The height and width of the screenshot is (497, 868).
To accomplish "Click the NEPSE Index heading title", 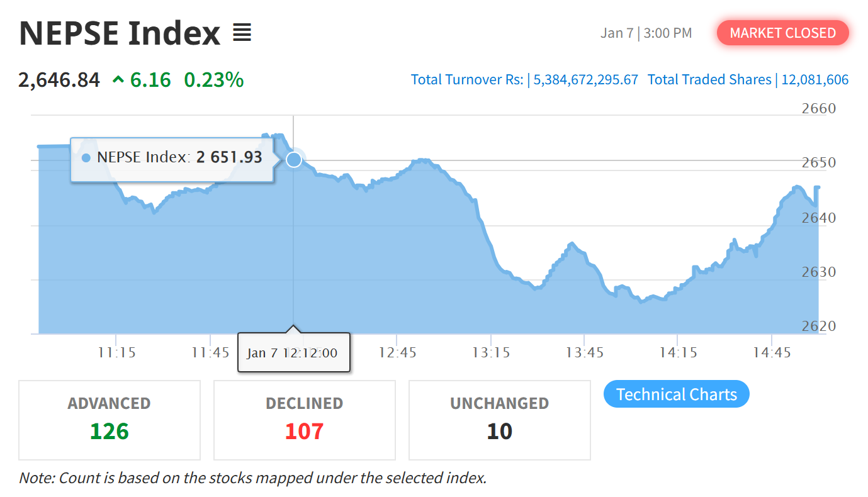I will [x=120, y=33].
